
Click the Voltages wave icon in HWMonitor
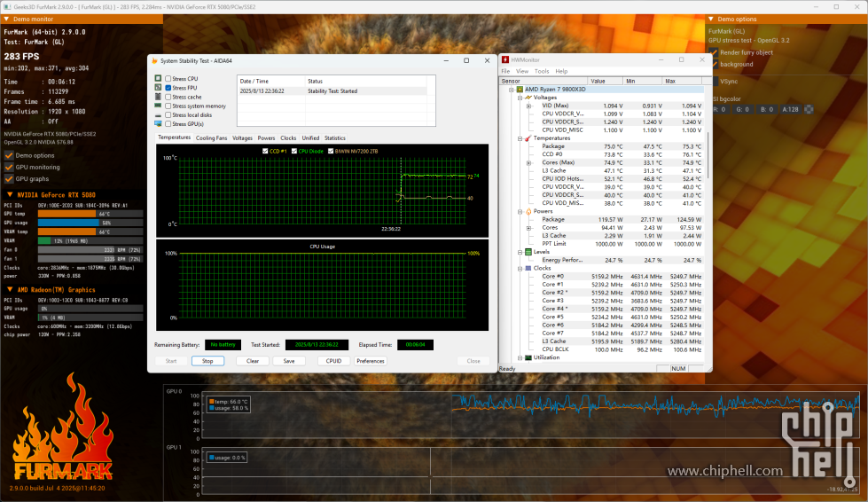click(x=528, y=98)
